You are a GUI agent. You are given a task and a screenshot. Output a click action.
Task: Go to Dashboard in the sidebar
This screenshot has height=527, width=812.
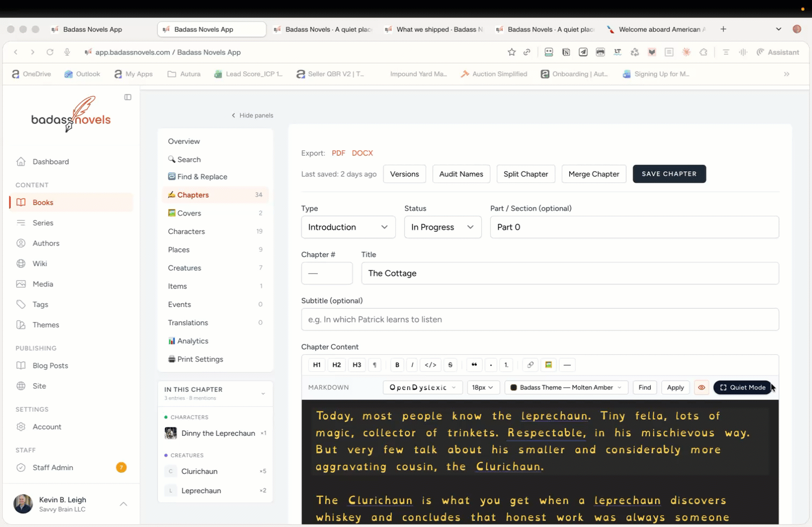tap(50, 162)
